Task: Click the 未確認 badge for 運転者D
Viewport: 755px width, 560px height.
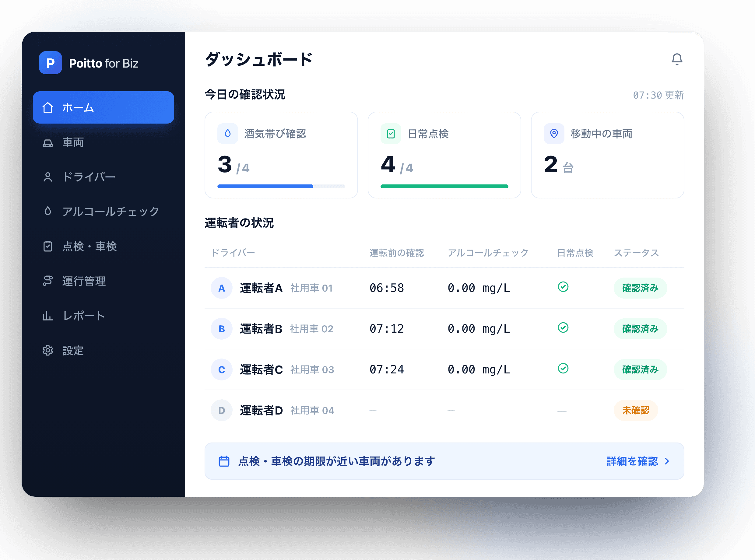Action: coord(636,410)
